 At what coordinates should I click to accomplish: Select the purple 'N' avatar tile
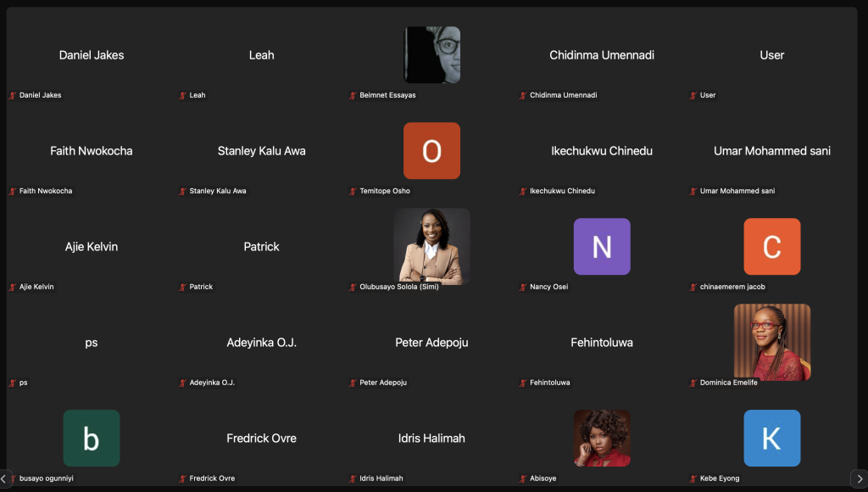(x=602, y=247)
